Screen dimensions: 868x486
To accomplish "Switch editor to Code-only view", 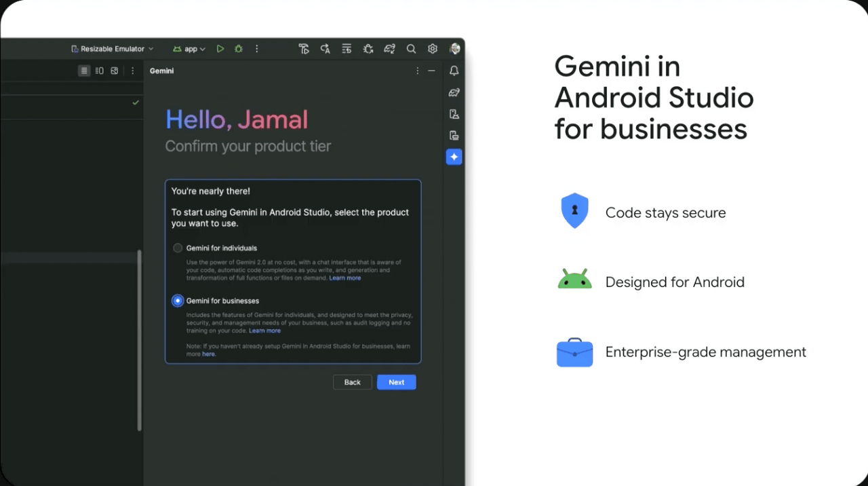I will pos(84,71).
